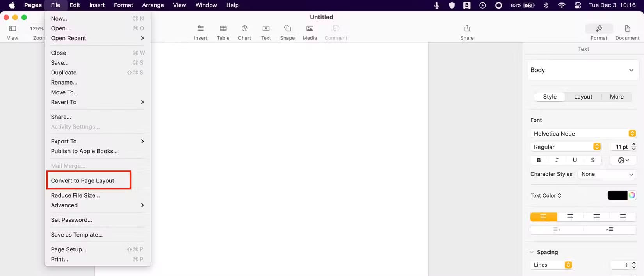This screenshot has height=276, width=644.
Task: Increase indent level
Action: point(610,230)
